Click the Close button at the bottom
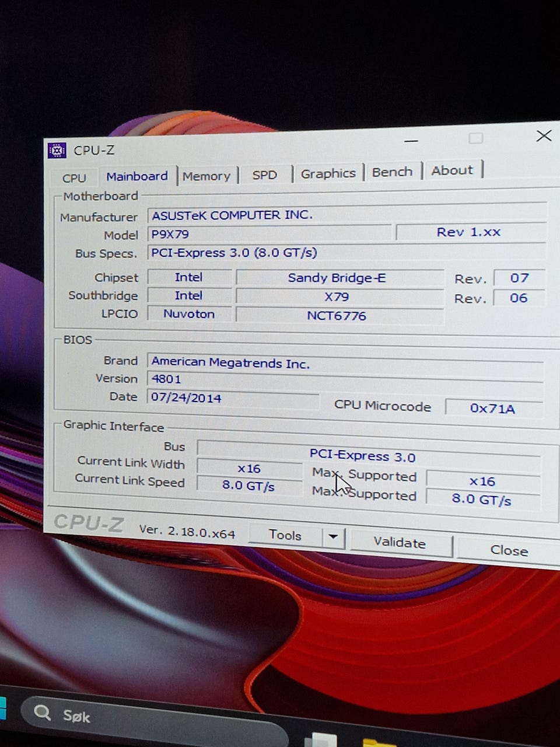 click(509, 550)
